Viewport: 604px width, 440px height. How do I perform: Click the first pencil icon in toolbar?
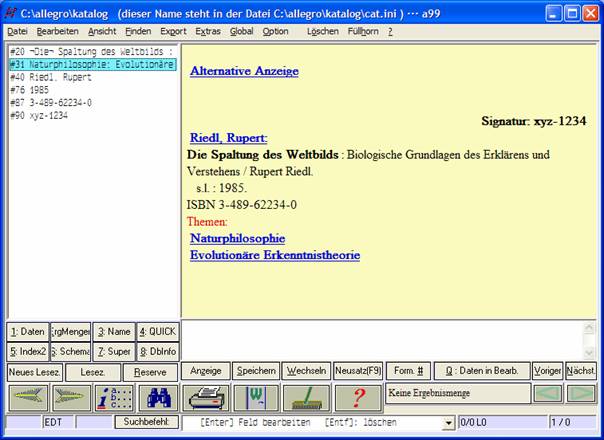point(27,398)
